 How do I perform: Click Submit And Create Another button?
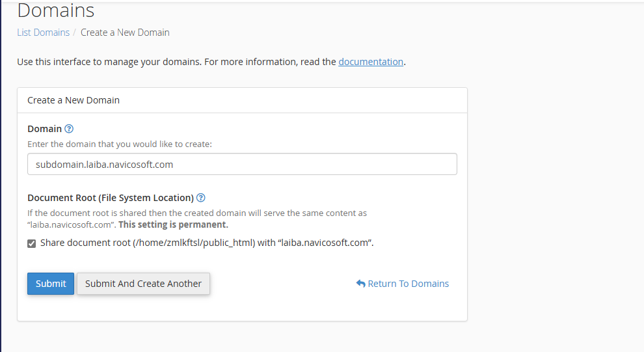[143, 284]
